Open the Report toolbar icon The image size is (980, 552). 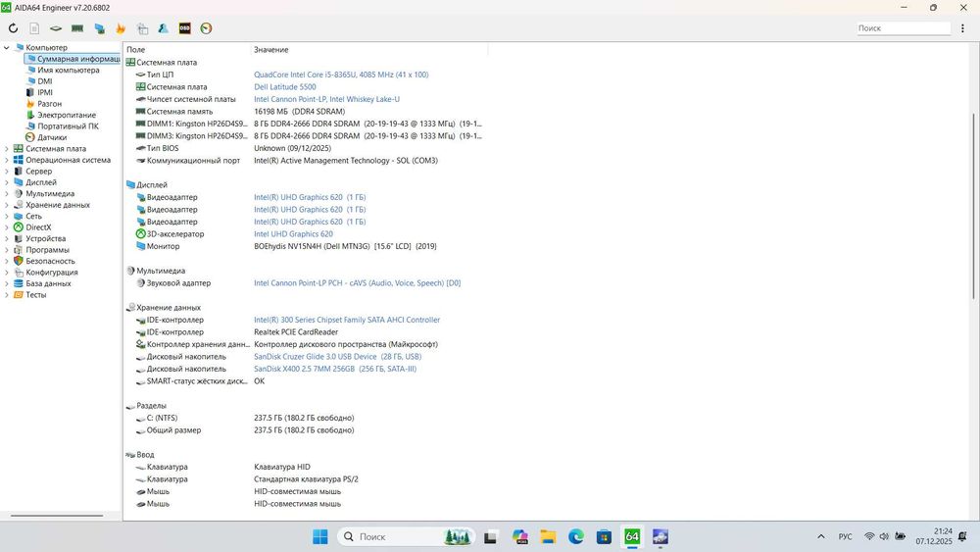34,28
